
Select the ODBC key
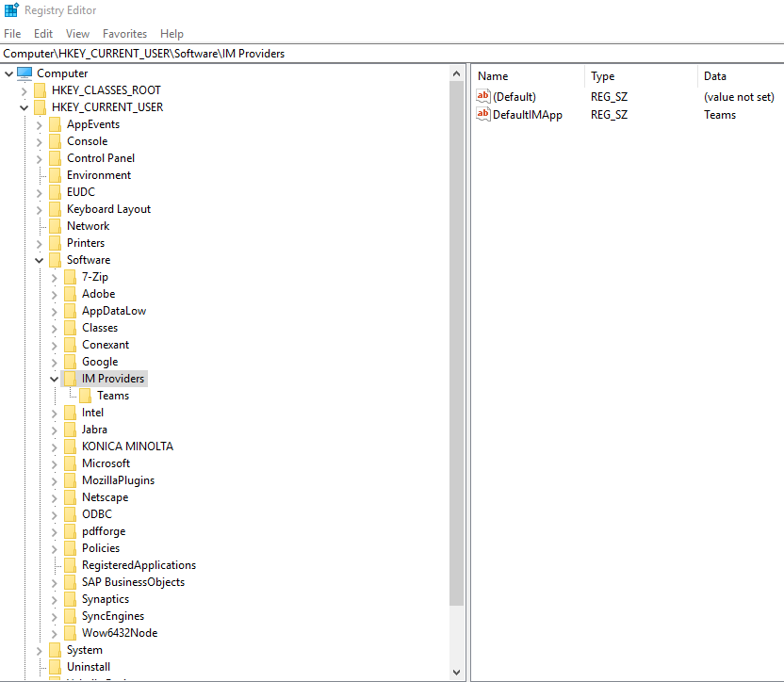(97, 514)
